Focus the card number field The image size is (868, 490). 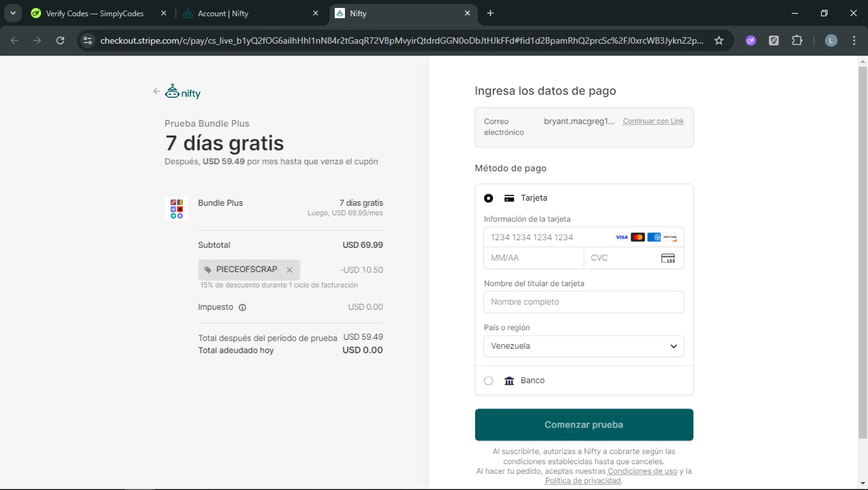click(x=584, y=237)
